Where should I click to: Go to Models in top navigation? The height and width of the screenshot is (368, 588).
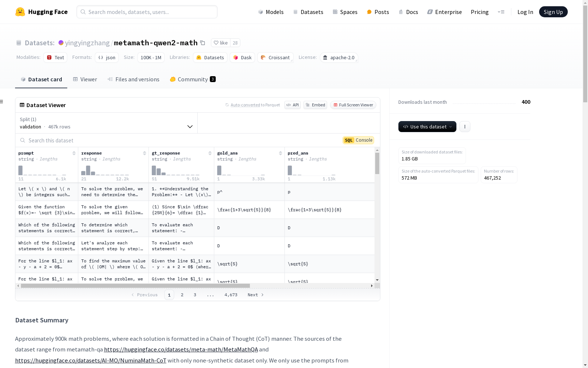point(271,12)
